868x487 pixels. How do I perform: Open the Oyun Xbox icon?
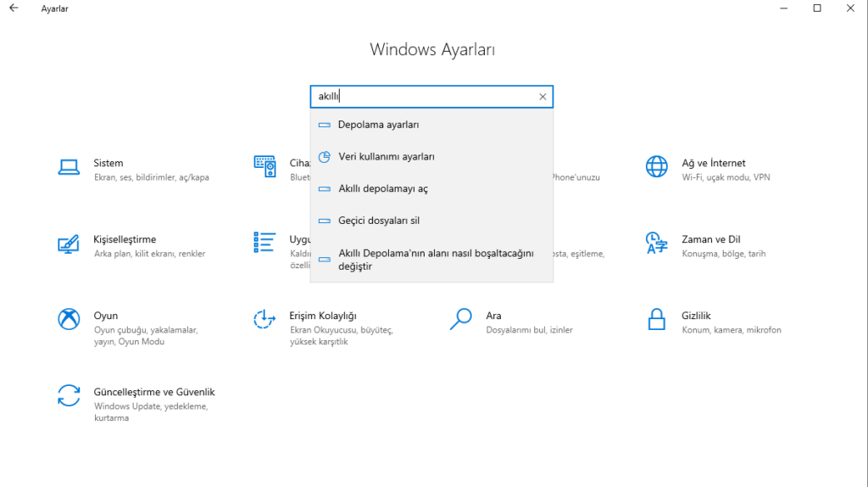tap(69, 319)
